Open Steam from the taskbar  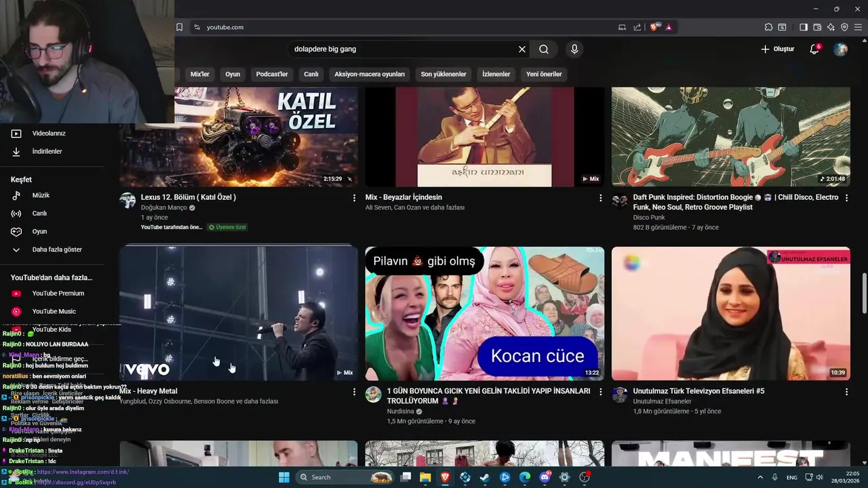(x=485, y=477)
